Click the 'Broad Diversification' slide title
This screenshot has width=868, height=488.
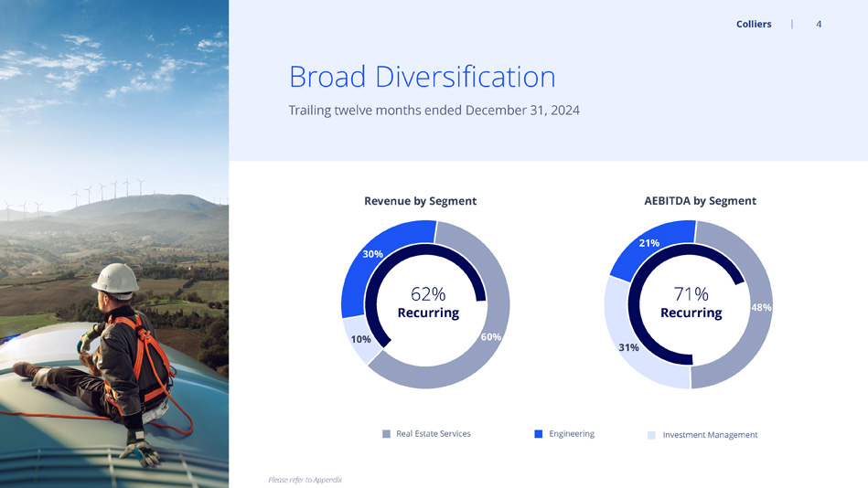coord(422,77)
